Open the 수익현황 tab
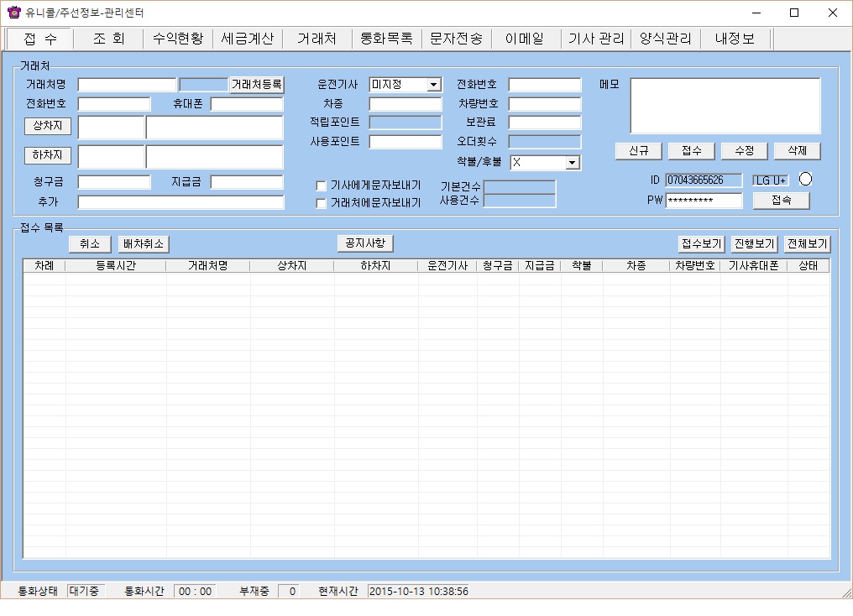 coord(178,39)
